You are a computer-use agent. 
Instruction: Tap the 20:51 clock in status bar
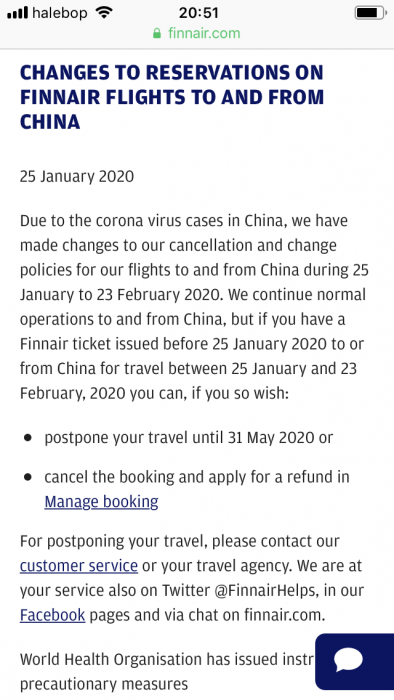[x=199, y=12]
